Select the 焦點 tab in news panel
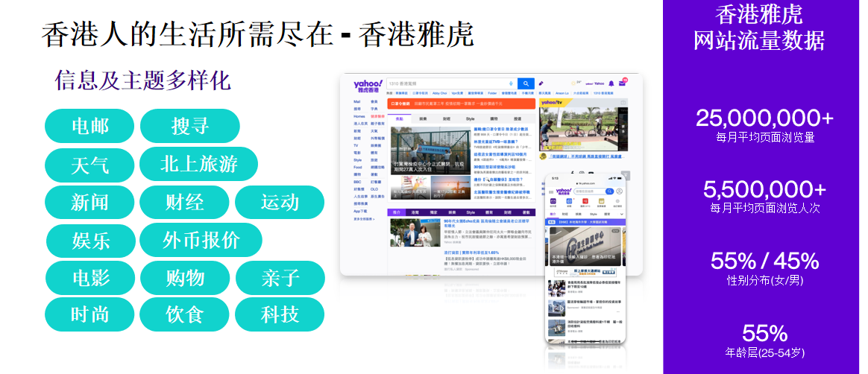This screenshot has height=374, width=868. 399,119
